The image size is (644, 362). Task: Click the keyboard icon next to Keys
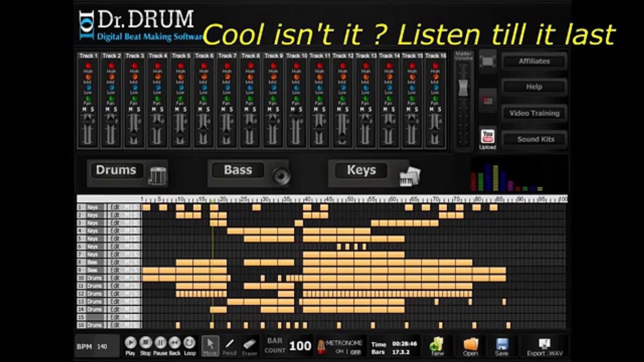point(410,176)
